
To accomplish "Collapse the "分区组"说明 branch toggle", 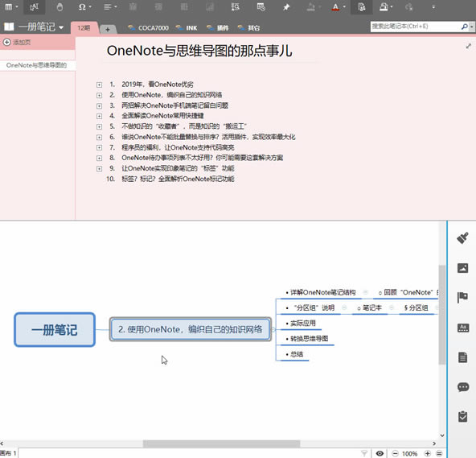I will [344, 307].
